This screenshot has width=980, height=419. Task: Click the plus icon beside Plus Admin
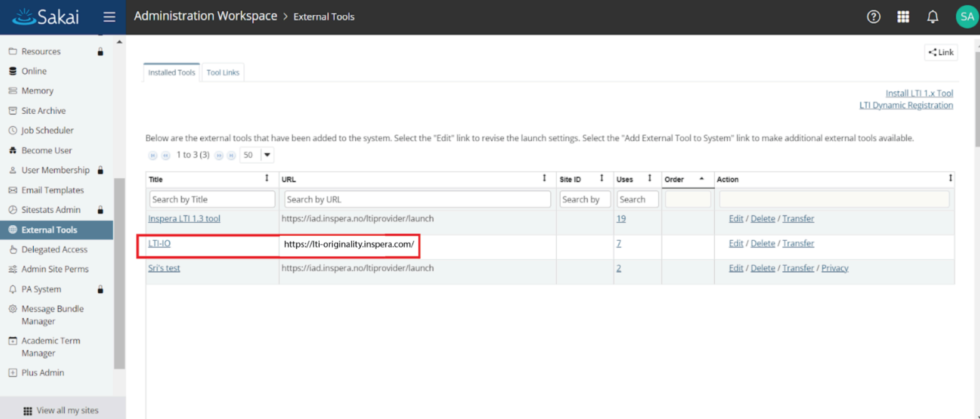(13, 373)
